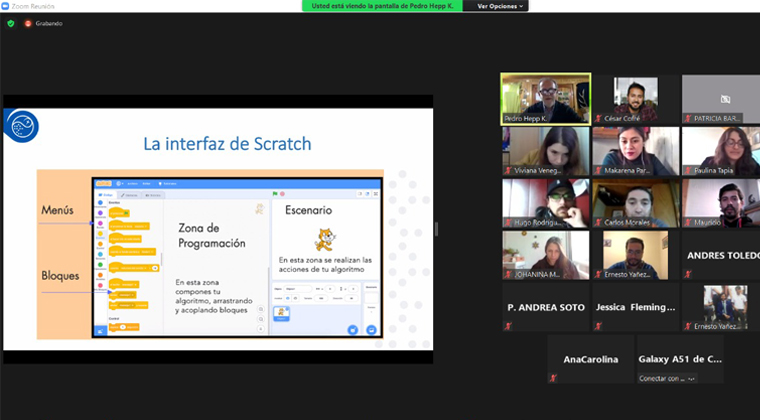Image resolution: width=760 pixels, height=420 pixels.
Task: Select Makarena Par's video thumbnail
Action: 635,151
